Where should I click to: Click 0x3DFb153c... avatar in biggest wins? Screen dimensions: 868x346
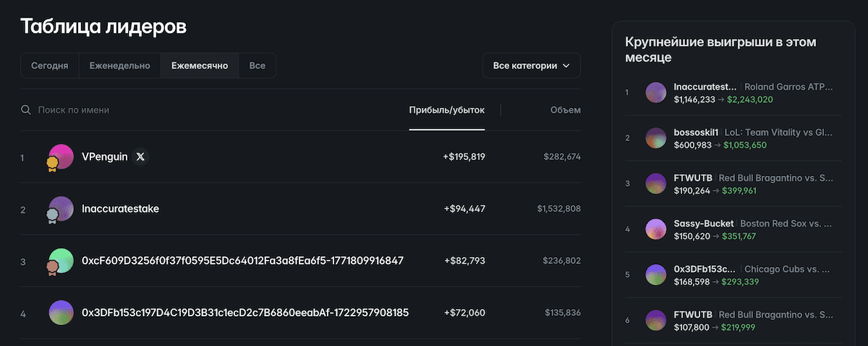click(655, 274)
